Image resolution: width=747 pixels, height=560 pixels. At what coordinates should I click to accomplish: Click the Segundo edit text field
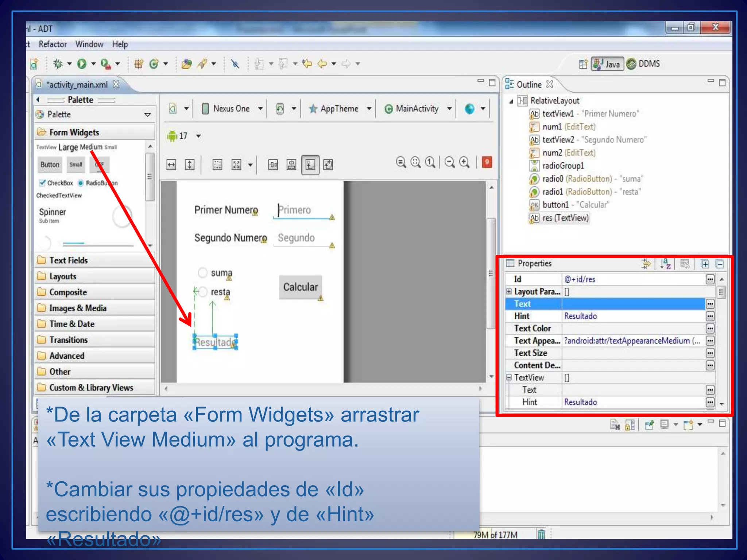pos(303,238)
